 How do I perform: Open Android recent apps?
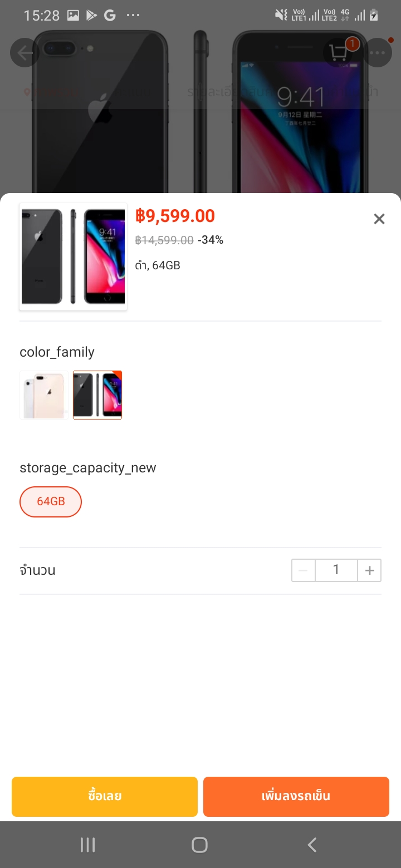[x=88, y=845]
